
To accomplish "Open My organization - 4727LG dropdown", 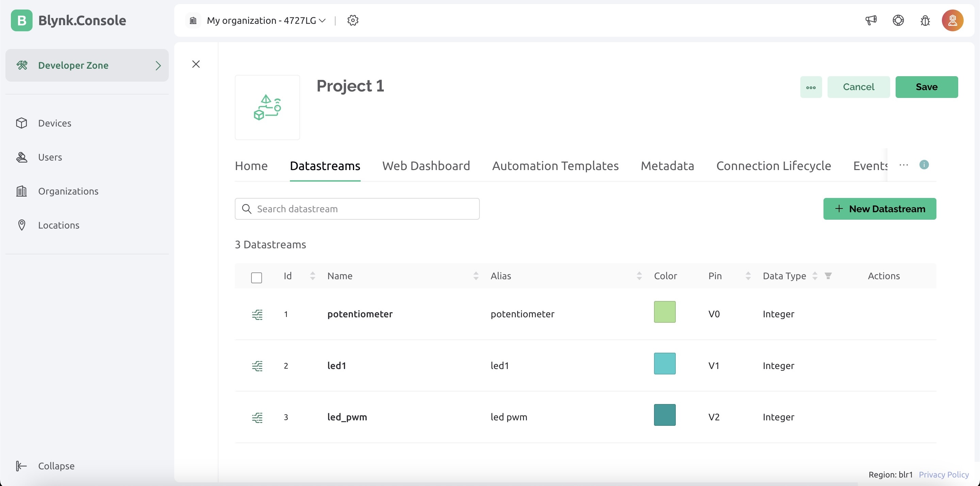I will pyautogui.click(x=266, y=20).
